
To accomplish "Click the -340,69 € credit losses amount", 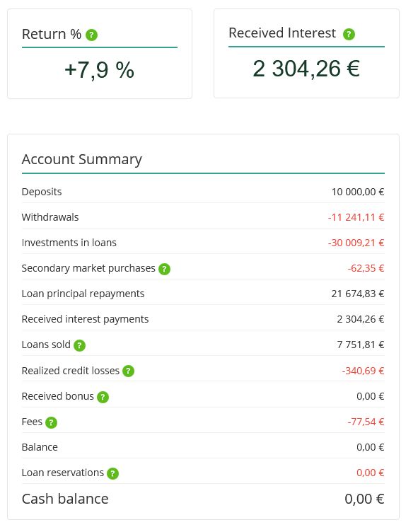I will [363, 371].
